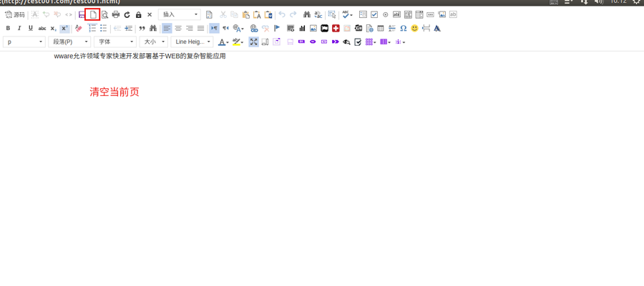
Task: Click the Block Quote icon
Action: point(142,29)
